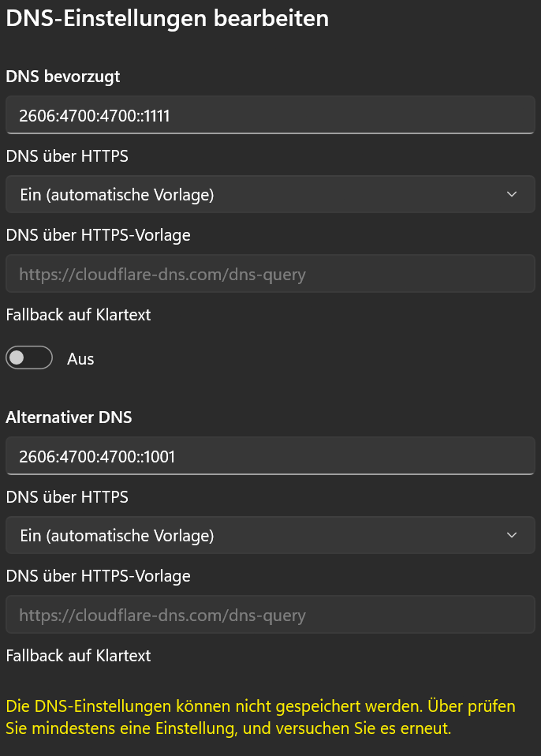Screen dimensions: 541x756
Task: Click the chevron icon in preferred DNS over HTTPS dropdown
Action: point(512,194)
